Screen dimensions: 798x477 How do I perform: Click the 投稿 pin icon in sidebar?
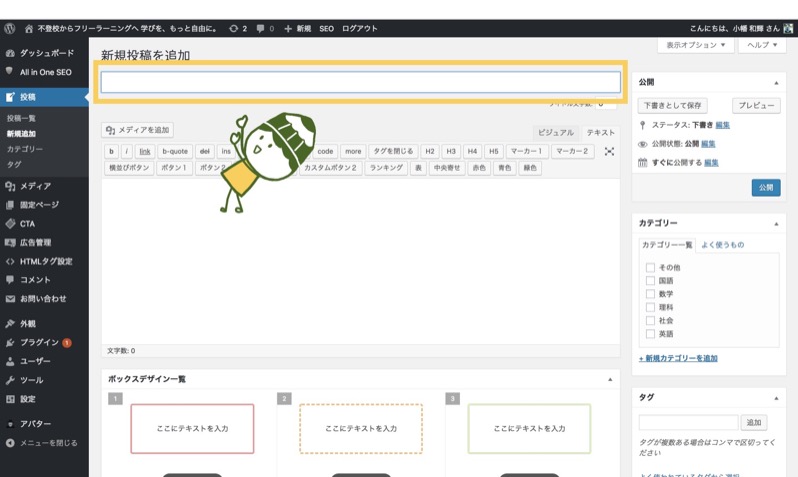[x=10, y=97]
